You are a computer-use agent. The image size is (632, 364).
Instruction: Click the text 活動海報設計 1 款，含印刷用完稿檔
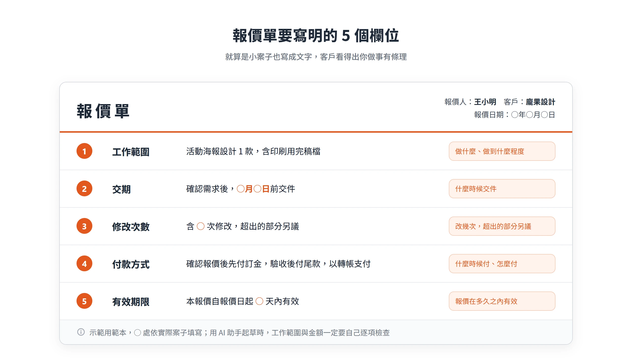pyautogui.click(x=253, y=151)
